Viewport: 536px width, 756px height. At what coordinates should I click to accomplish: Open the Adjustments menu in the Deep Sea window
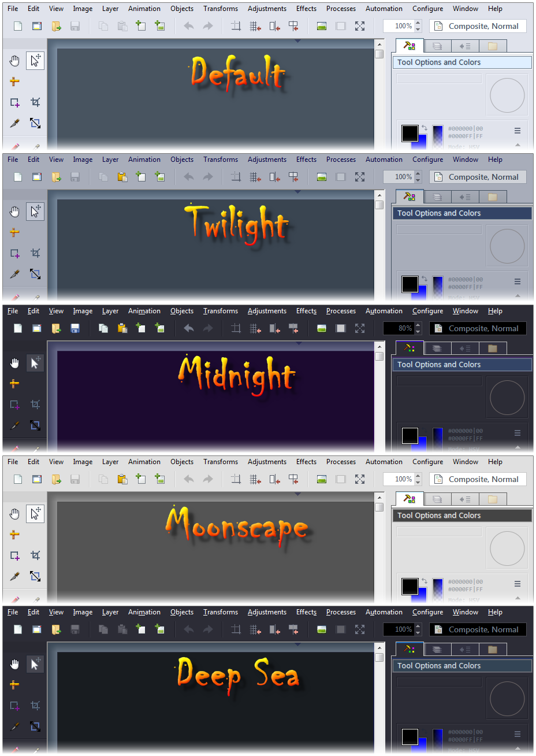point(267,612)
